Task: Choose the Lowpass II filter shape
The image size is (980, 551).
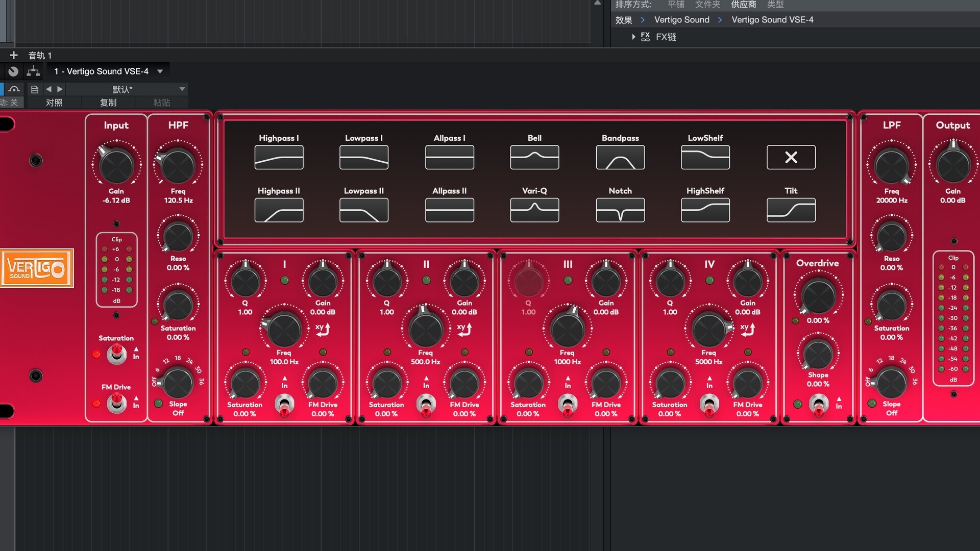Action: (x=364, y=210)
